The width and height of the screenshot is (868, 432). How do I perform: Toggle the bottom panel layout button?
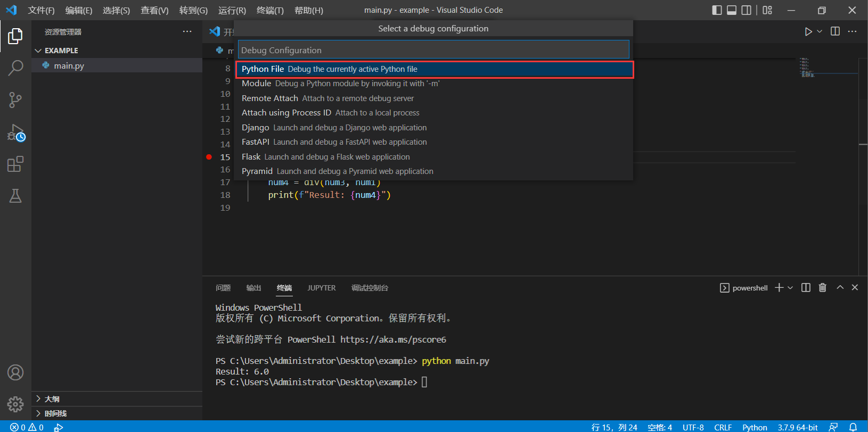click(x=732, y=10)
